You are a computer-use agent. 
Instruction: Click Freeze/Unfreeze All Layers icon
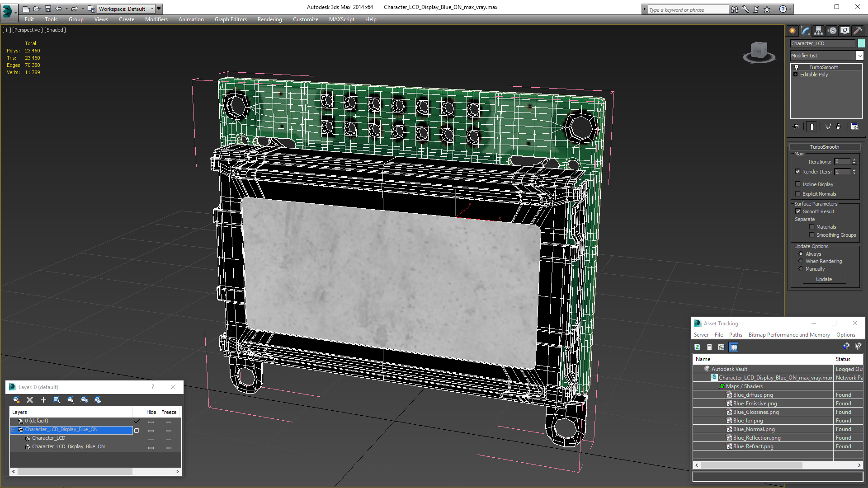click(98, 400)
